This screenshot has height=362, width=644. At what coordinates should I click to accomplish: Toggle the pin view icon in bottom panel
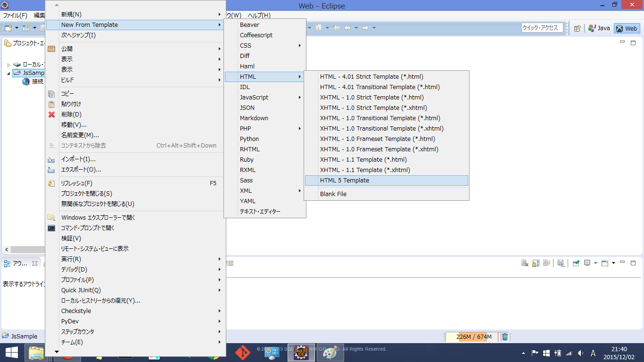tap(576, 263)
